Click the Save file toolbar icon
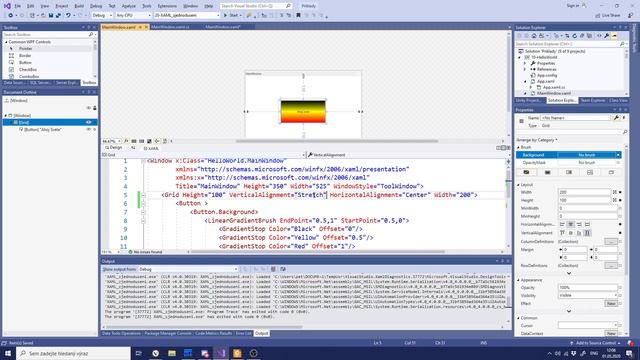Viewport: 640px width, 360px height. pos(51,15)
